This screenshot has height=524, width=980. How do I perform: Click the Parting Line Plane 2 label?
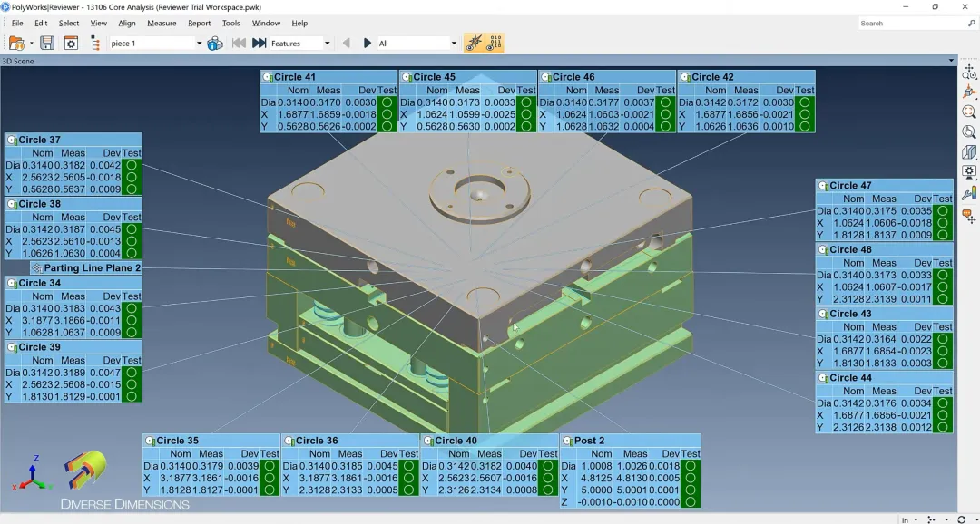(86, 268)
